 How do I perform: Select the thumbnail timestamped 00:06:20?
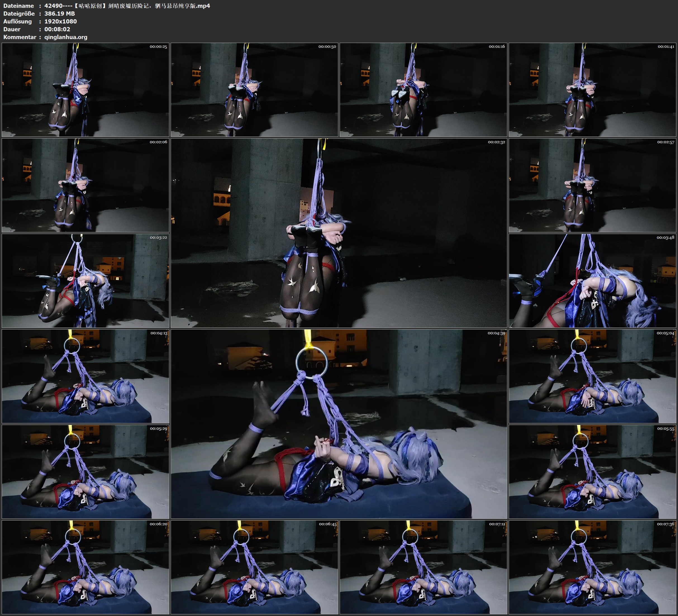coord(85,567)
